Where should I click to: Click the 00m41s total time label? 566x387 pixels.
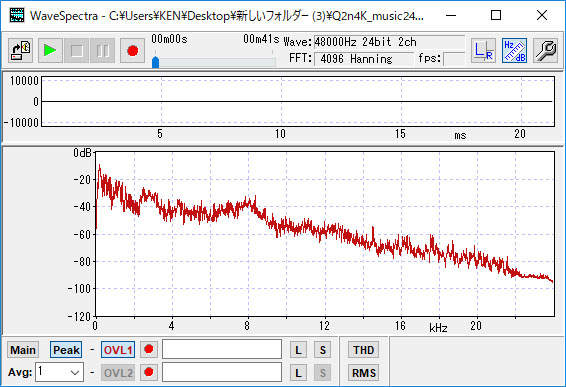[261, 39]
